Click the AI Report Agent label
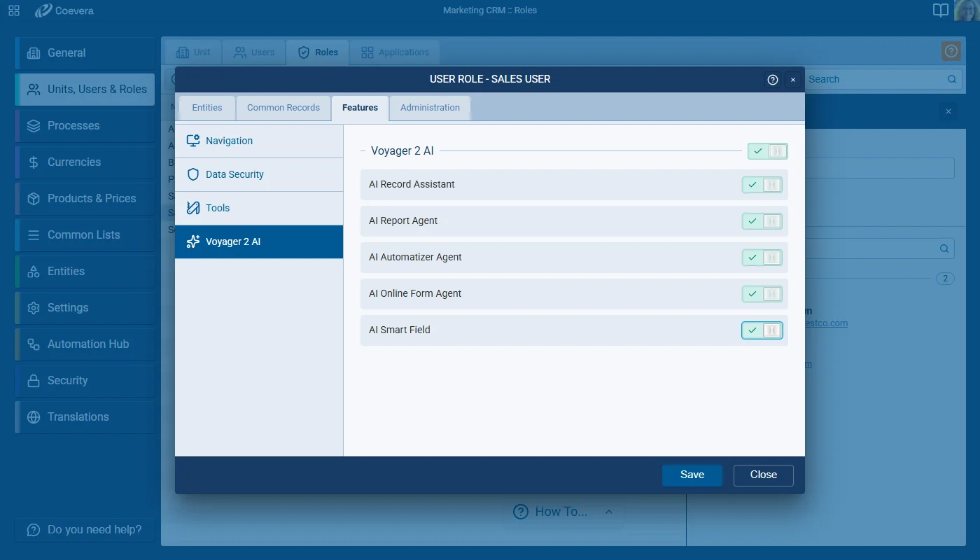 [x=403, y=221]
